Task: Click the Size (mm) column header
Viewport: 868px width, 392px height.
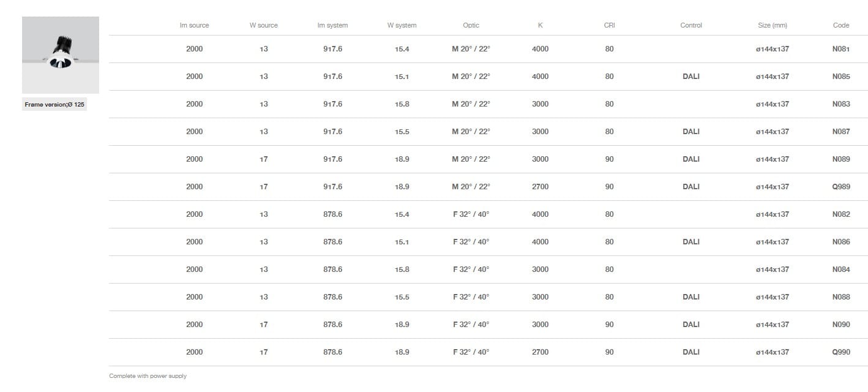Action: point(772,26)
